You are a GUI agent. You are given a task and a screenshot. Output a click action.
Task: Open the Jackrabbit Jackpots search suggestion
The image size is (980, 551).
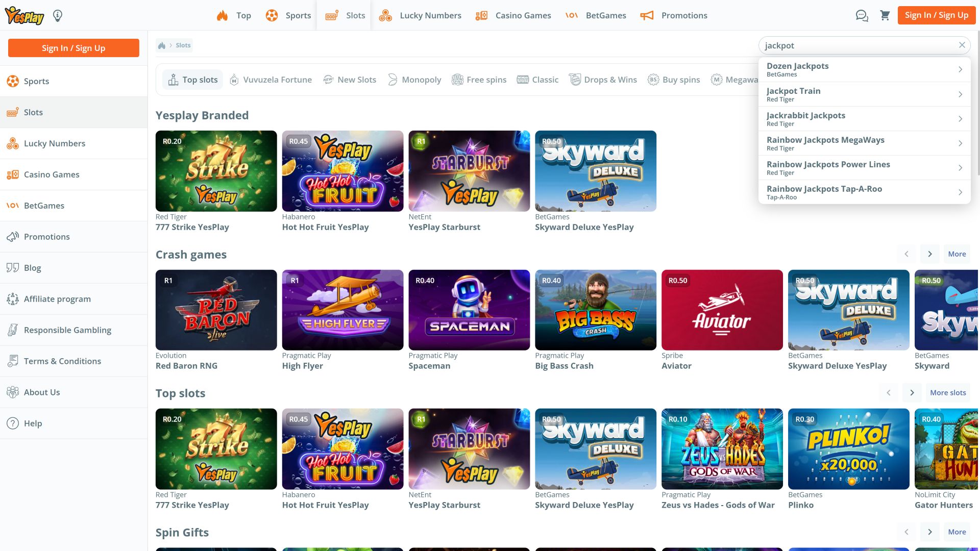[x=864, y=119]
